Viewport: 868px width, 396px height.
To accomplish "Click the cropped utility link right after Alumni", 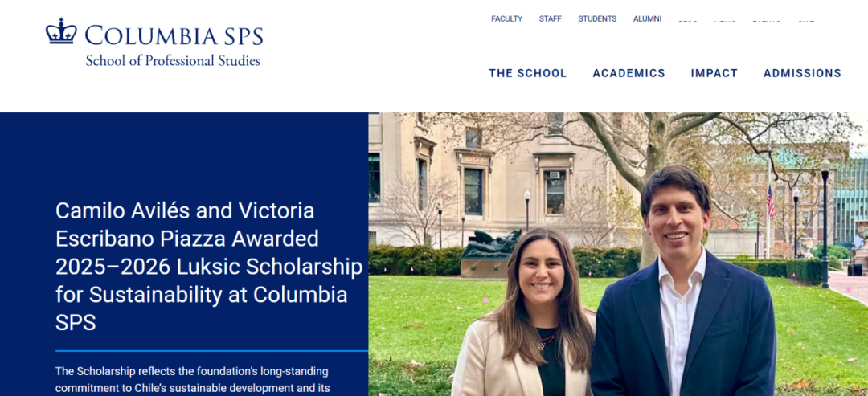I will [687, 20].
